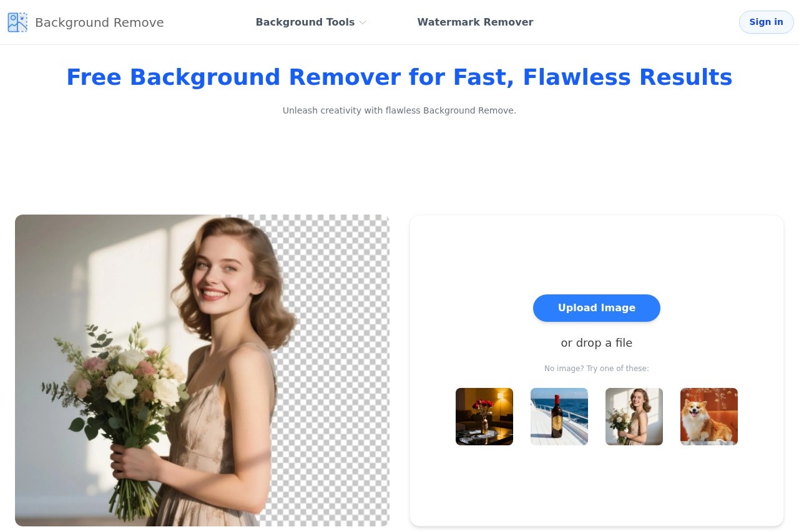The height and width of the screenshot is (532, 799).
Task: Select the wine bottle sample image
Action: point(559,416)
